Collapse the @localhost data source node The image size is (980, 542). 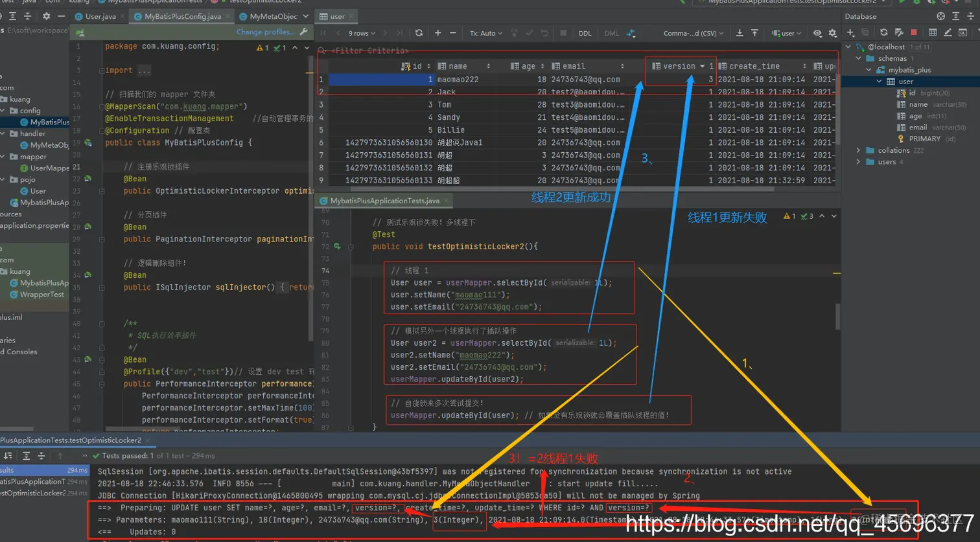click(x=848, y=47)
